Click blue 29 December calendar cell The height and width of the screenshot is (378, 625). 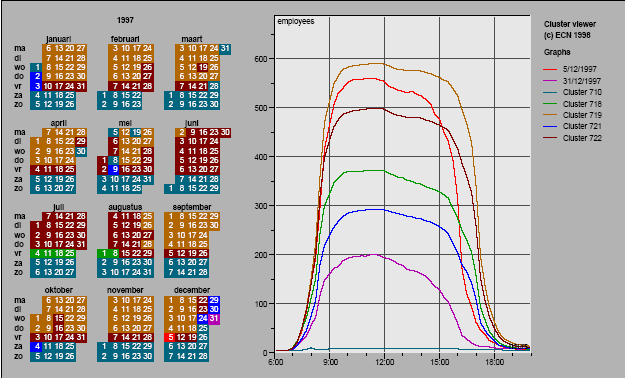[x=214, y=300]
